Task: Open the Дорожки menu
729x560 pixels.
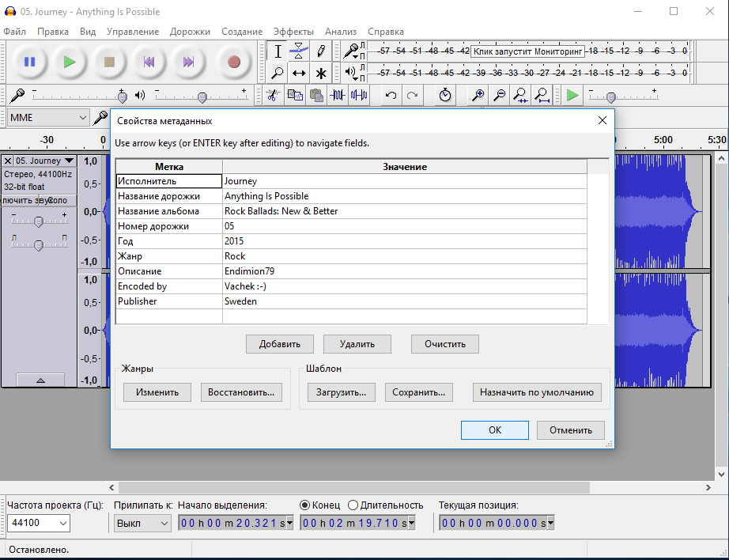Action: 190,32
